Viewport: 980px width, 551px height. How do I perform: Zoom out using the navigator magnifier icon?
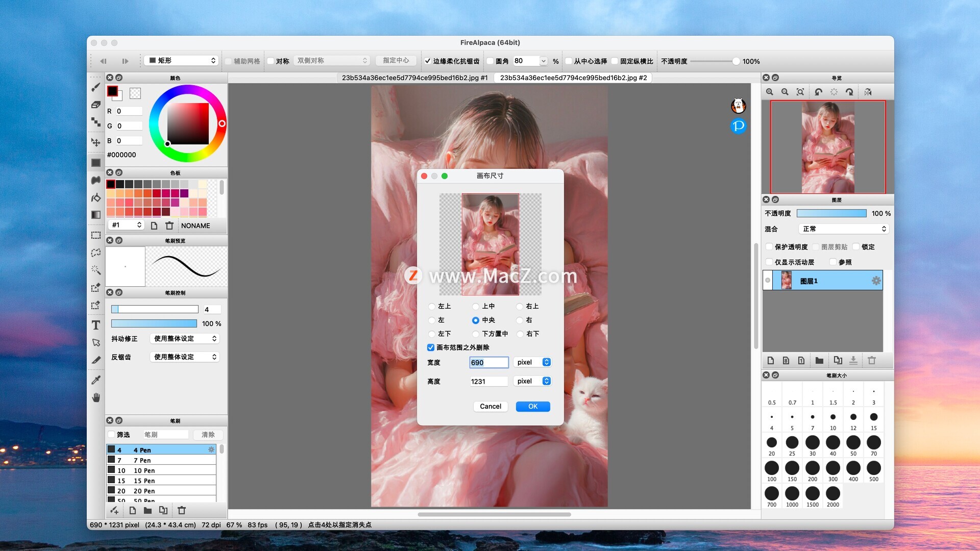click(x=785, y=92)
